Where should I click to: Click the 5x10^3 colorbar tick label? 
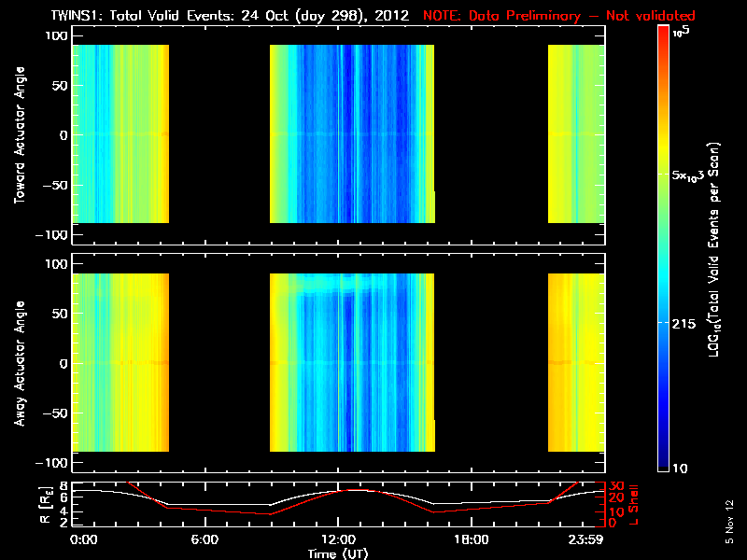coord(687,175)
